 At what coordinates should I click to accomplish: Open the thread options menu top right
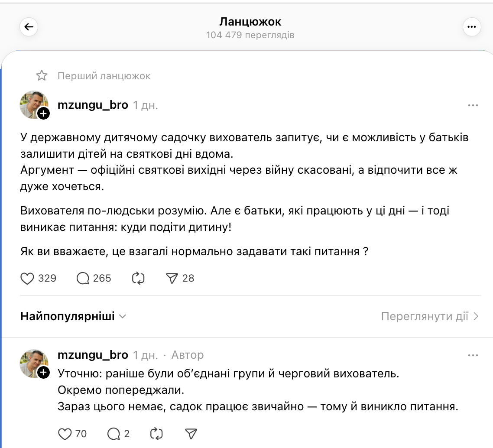(471, 27)
